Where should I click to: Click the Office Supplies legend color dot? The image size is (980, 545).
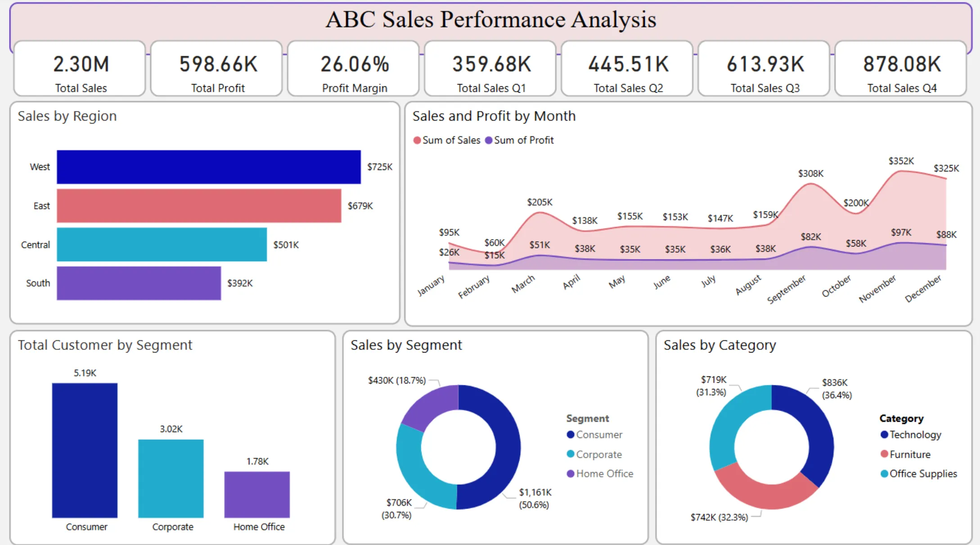[x=884, y=474]
